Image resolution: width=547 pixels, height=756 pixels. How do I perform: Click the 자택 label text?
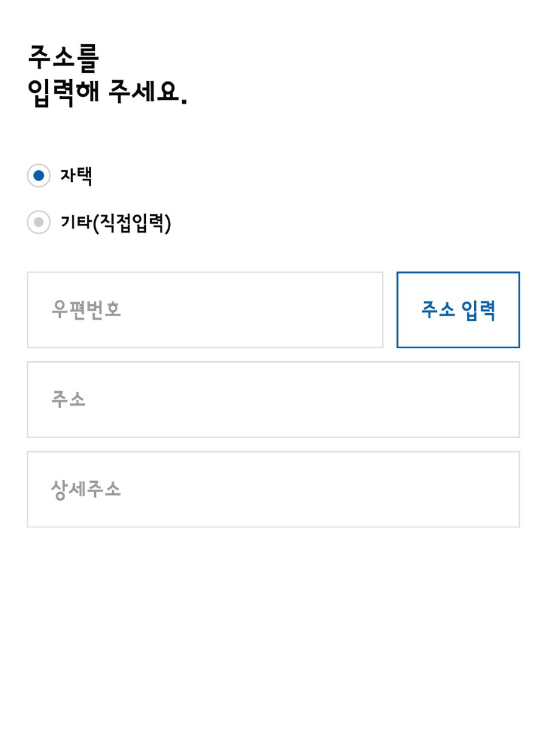click(x=77, y=176)
